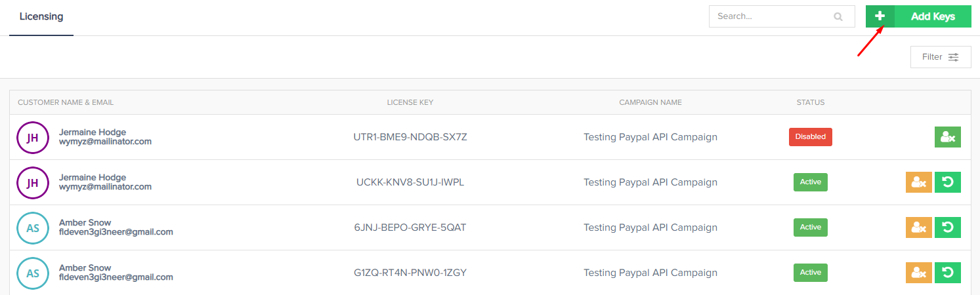Viewport: 980px width, 295px height.
Task: Switch to the Licensing tab
Action: coord(41,16)
